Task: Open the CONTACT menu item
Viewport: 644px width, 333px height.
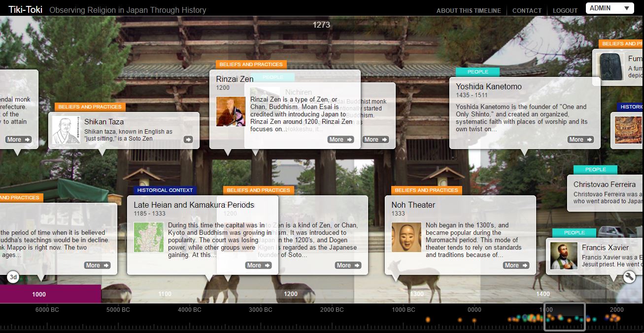Action: pyautogui.click(x=527, y=10)
